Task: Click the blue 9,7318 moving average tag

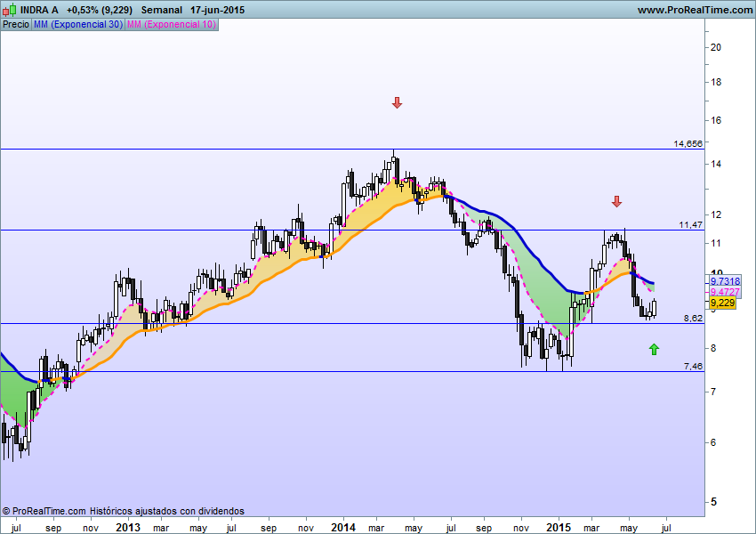Action: (x=724, y=280)
